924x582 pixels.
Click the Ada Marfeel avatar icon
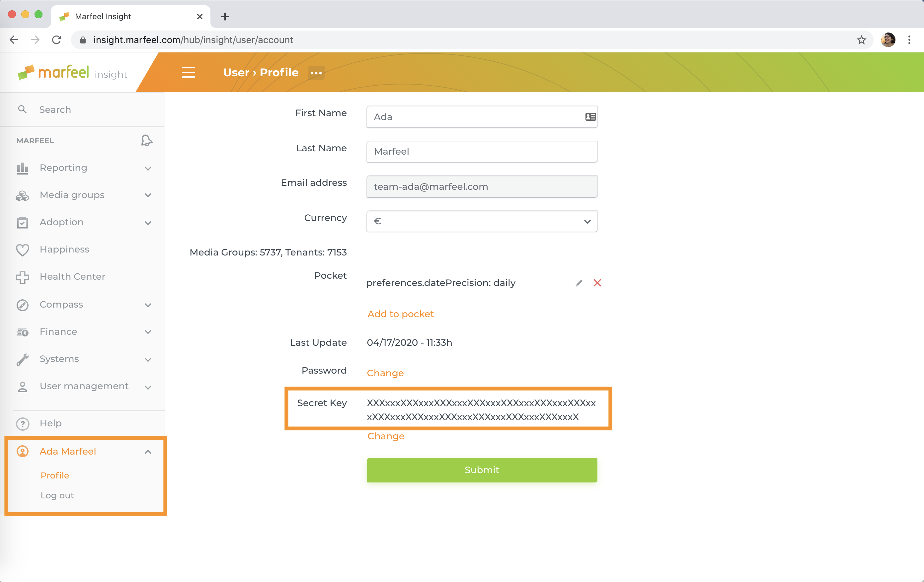click(x=23, y=451)
